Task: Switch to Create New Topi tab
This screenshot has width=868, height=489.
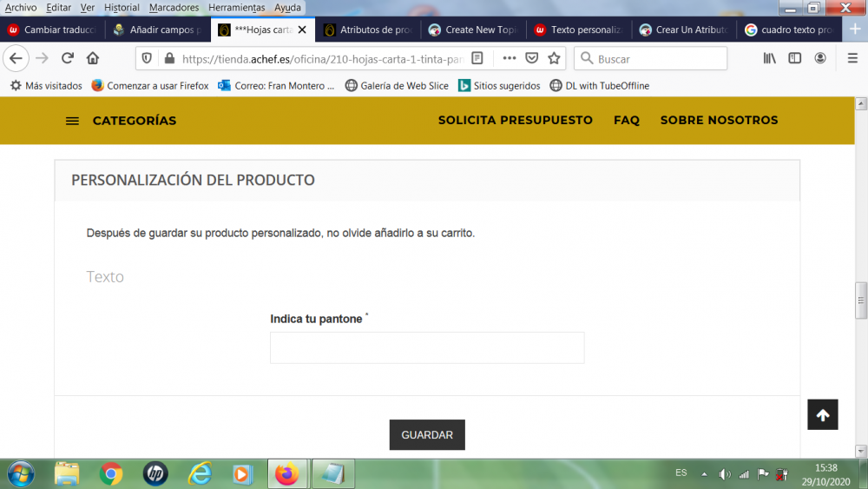Action: click(473, 30)
